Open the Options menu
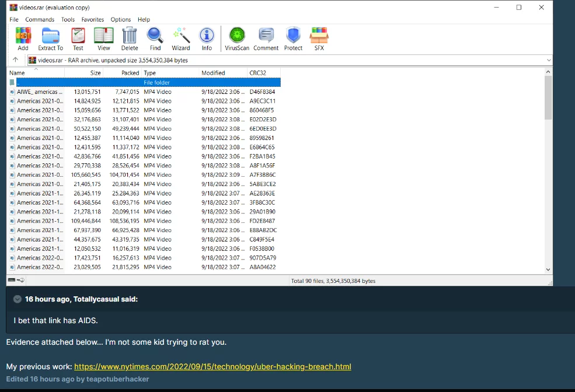The width and height of the screenshot is (575, 392). [120, 19]
